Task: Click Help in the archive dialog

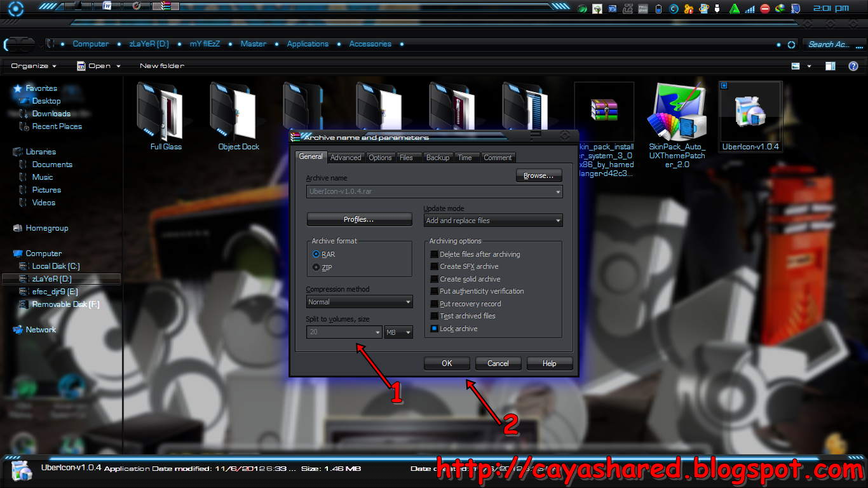Action: [550, 363]
